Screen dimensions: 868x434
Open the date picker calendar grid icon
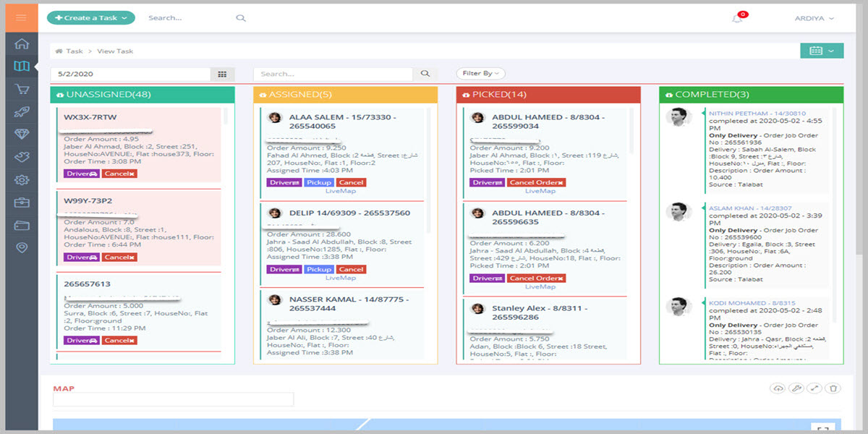click(x=222, y=74)
